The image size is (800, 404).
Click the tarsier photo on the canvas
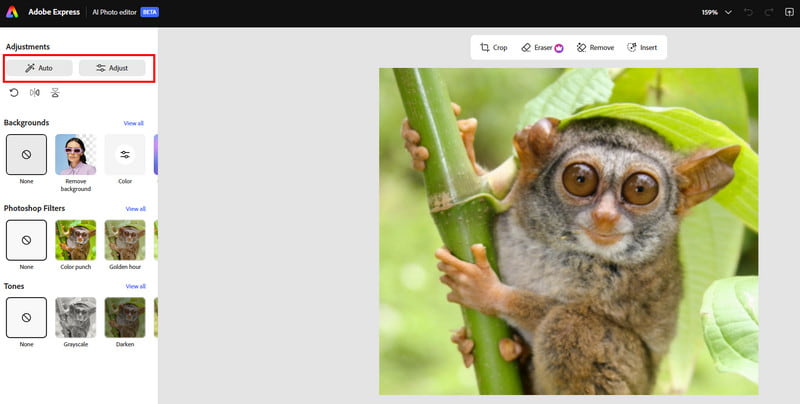click(x=568, y=231)
